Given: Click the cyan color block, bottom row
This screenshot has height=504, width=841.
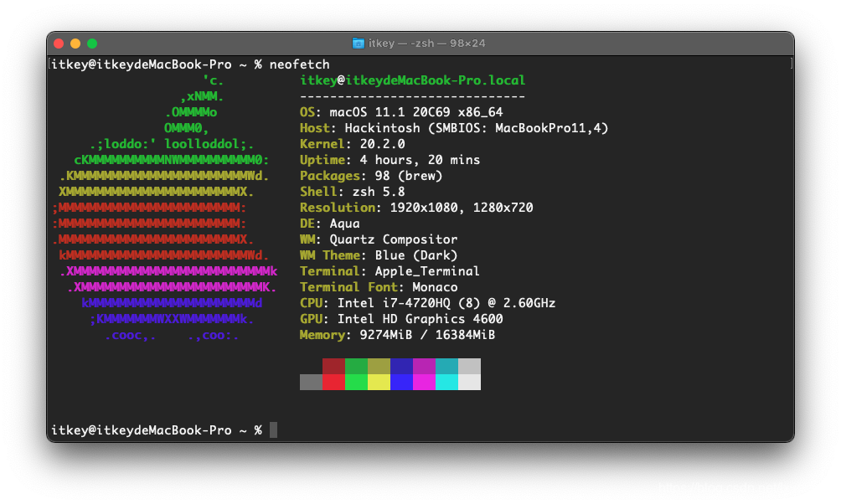Looking at the screenshot, I should pos(446,383).
